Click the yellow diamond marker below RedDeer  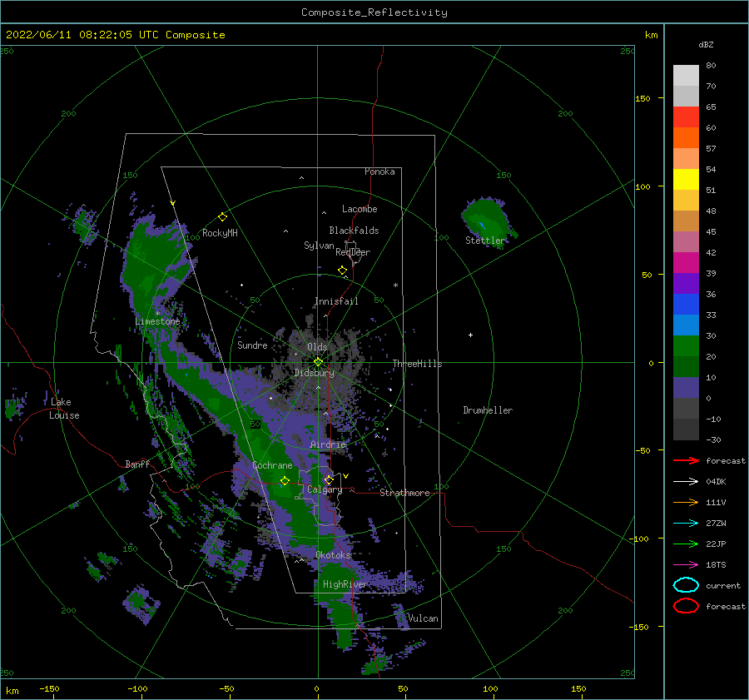click(x=342, y=271)
